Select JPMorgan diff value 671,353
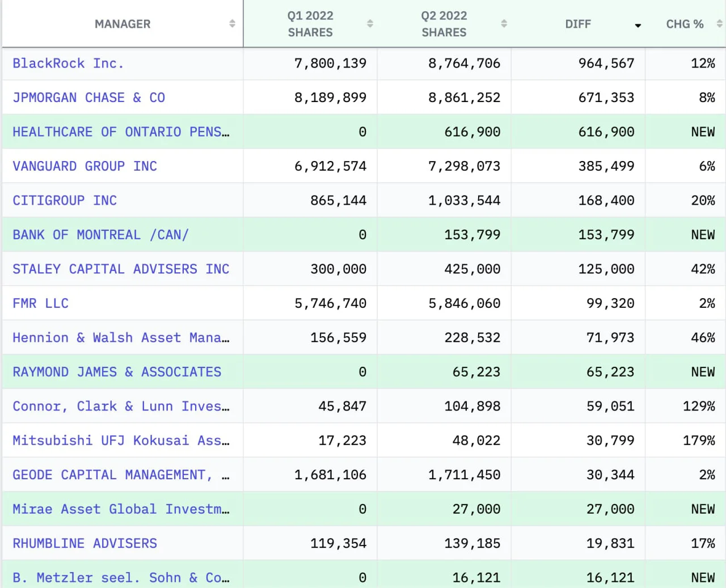Viewport: 726px width, 588px height. pos(606,98)
